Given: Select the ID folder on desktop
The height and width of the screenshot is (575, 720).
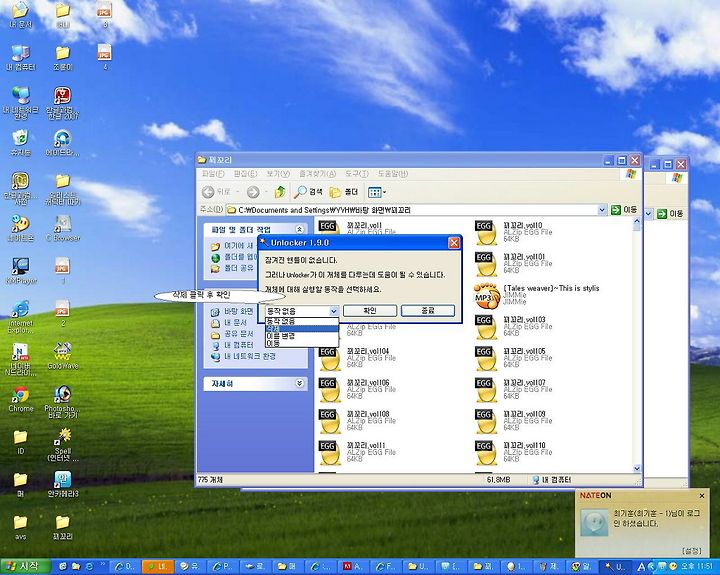Looking at the screenshot, I should 20,442.
